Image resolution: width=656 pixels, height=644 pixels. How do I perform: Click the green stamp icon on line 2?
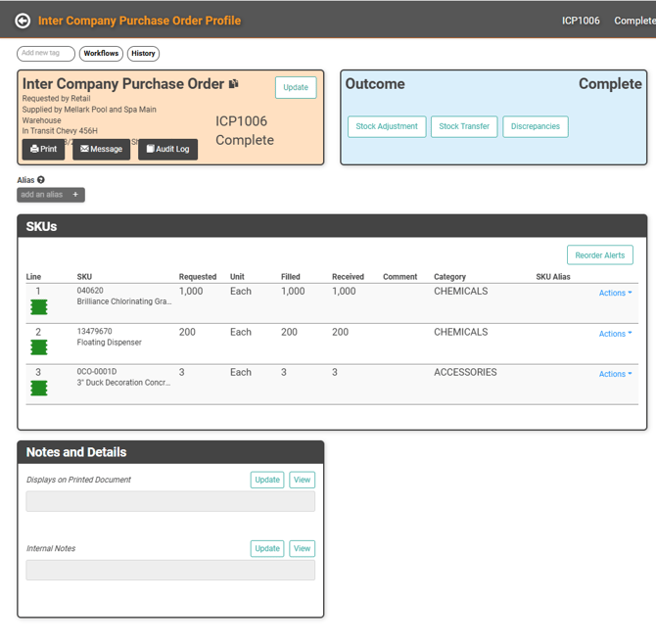39,347
